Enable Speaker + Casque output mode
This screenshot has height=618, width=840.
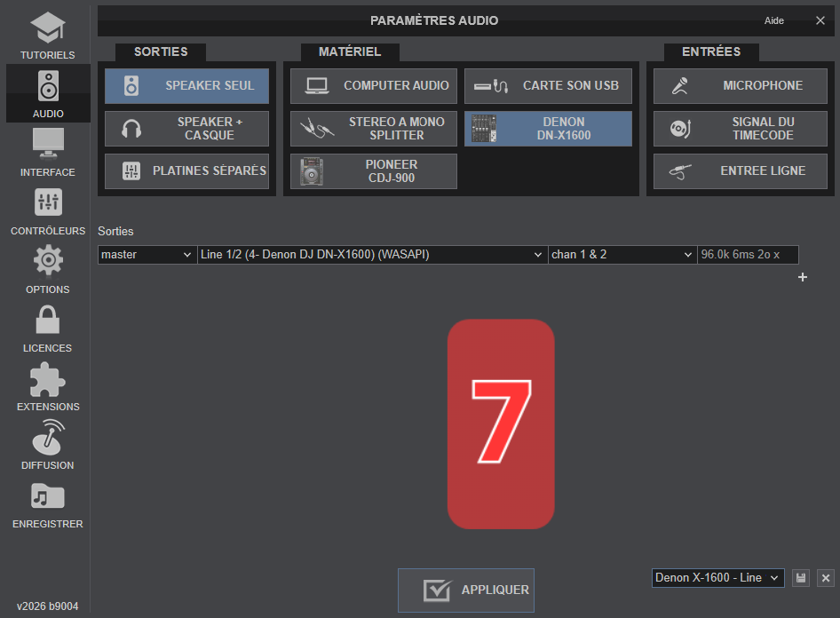click(x=186, y=129)
